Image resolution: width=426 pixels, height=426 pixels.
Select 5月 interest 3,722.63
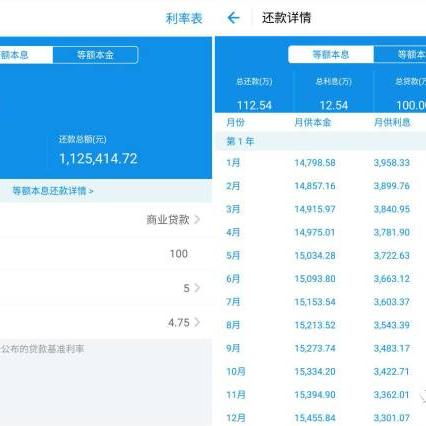[x=392, y=256]
